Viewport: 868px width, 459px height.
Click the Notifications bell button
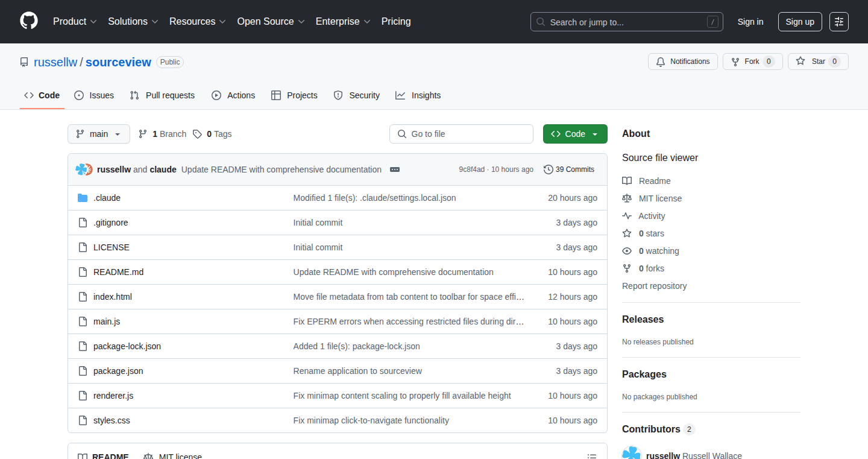pyautogui.click(x=683, y=62)
